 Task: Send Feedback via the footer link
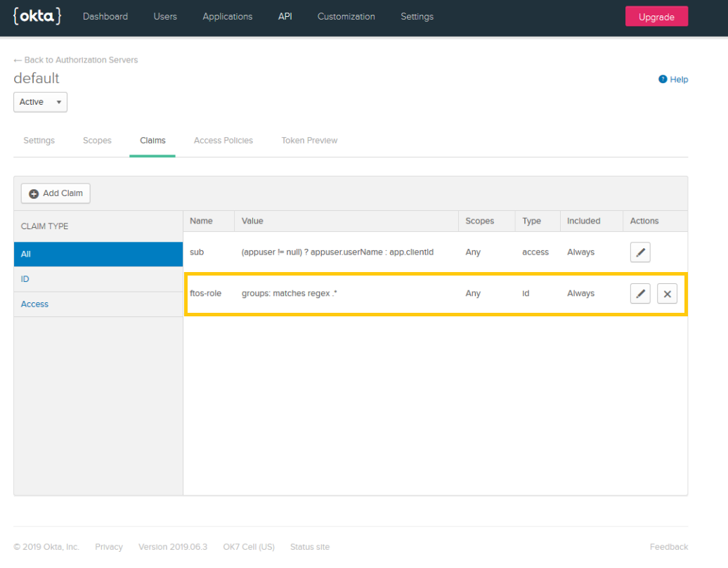(x=668, y=546)
